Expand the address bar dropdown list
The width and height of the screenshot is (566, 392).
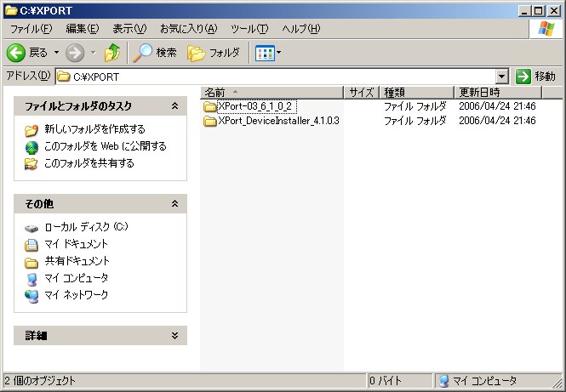click(502, 77)
